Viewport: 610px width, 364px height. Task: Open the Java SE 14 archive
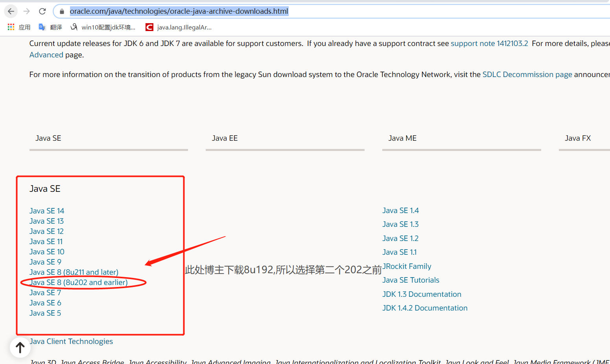coord(46,211)
